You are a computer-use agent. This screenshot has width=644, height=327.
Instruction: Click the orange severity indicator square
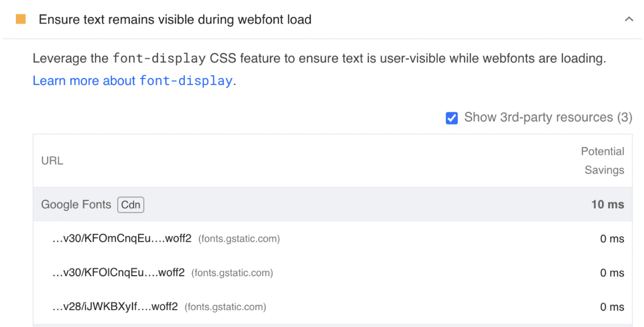point(20,19)
